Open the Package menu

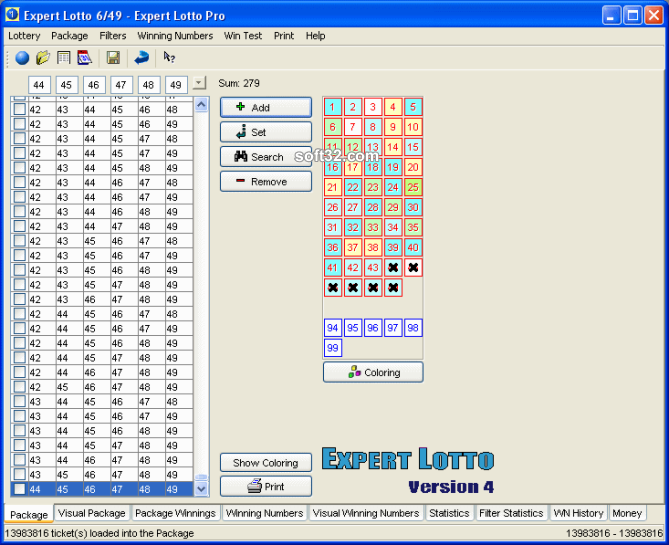pyautogui.click(x=70, y=36)
